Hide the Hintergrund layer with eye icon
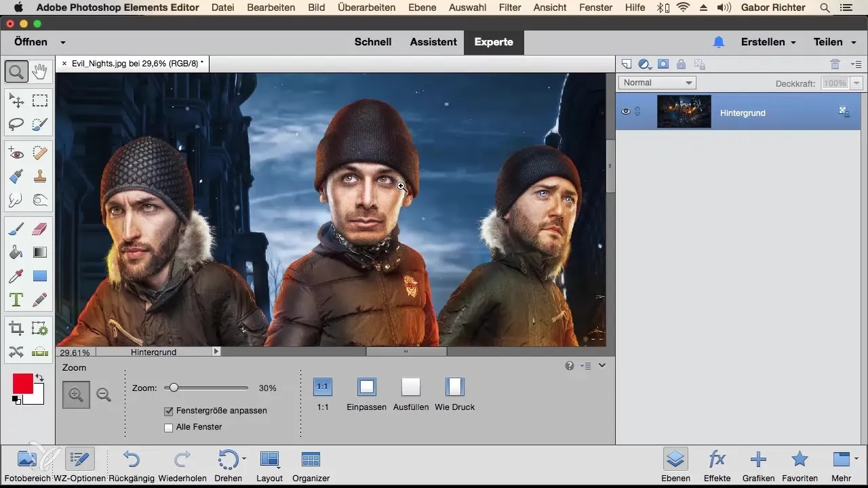The width and height of the screenshot is (868, 488). click(x=626, y=112)
